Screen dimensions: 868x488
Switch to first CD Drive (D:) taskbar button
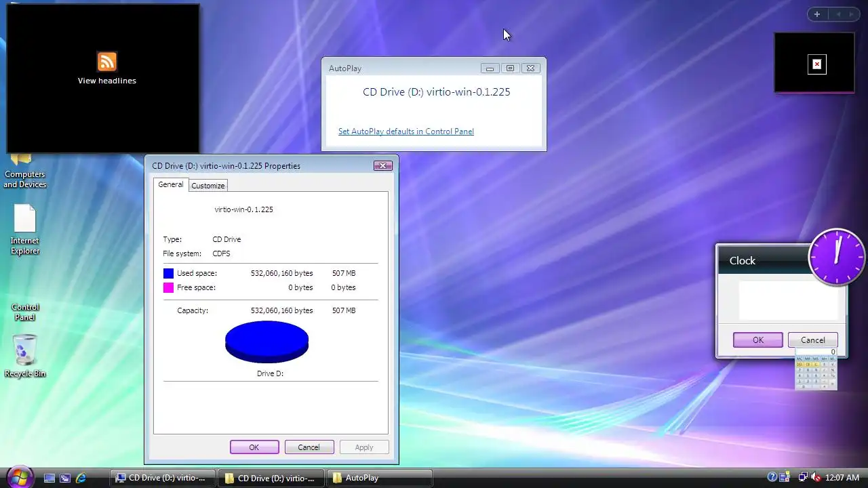(162, 478)
